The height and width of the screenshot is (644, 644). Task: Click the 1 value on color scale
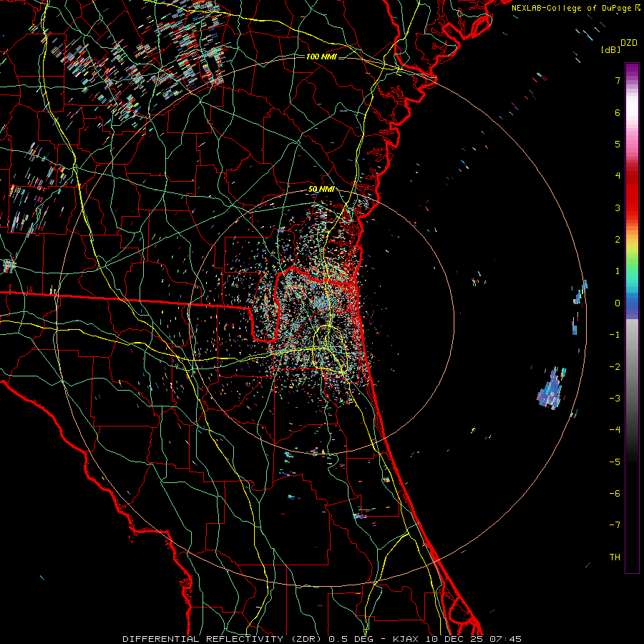[618, 271]
